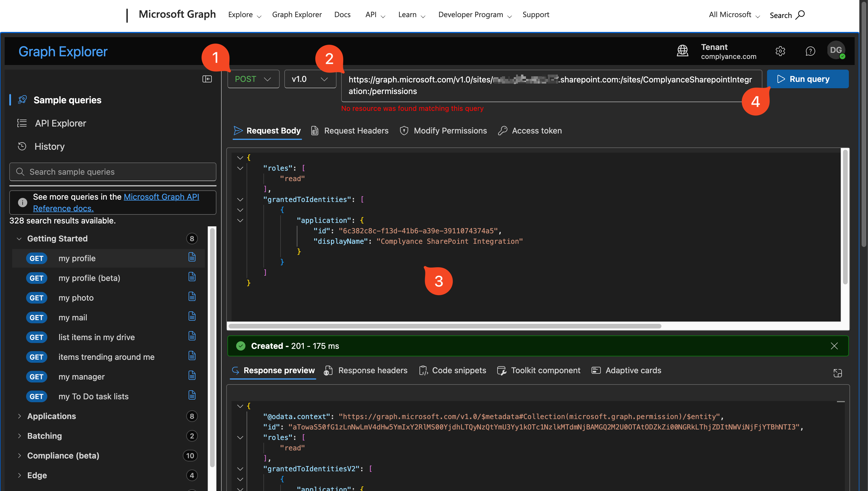Open the doc icon for my profile (beta)

pyautogui.click(x=192, y=277)
